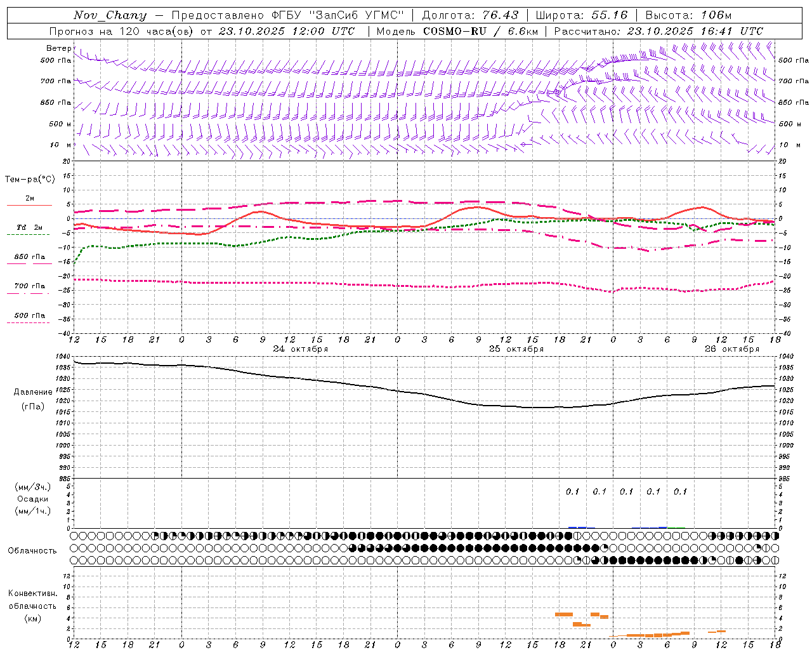Click the Конвективн. convective cloud label
812x650 pixels.
[33, 594]
